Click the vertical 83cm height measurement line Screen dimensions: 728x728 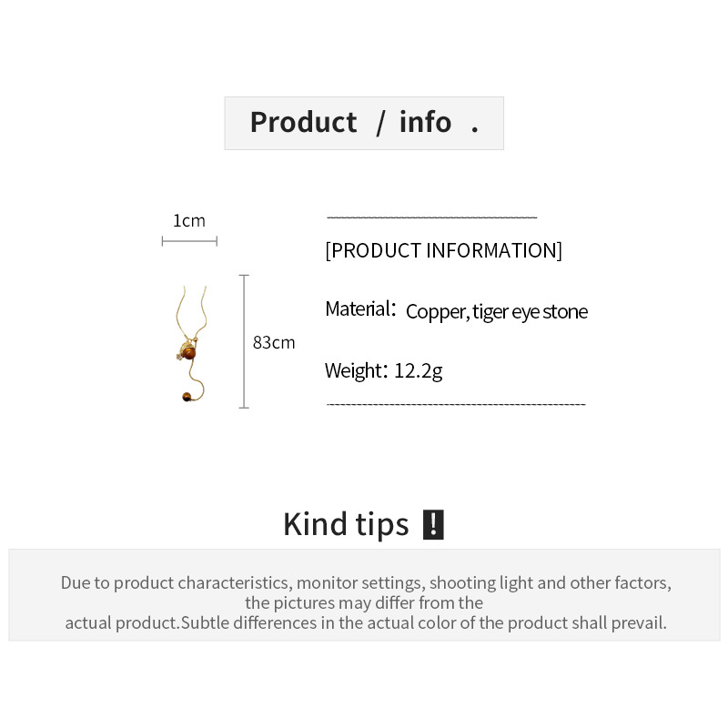[244, 341]
